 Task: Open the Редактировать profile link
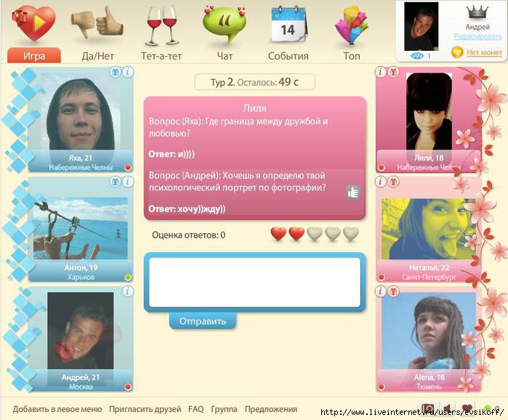(478, 36)
